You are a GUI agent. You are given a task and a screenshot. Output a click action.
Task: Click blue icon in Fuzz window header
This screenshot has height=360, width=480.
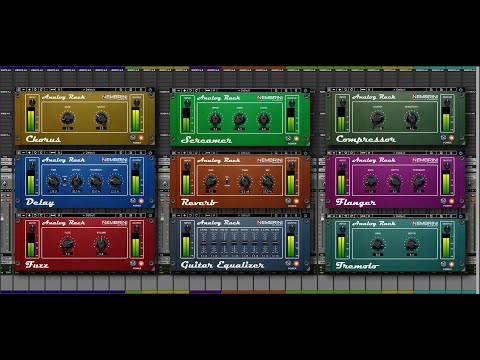pos(150,216)
